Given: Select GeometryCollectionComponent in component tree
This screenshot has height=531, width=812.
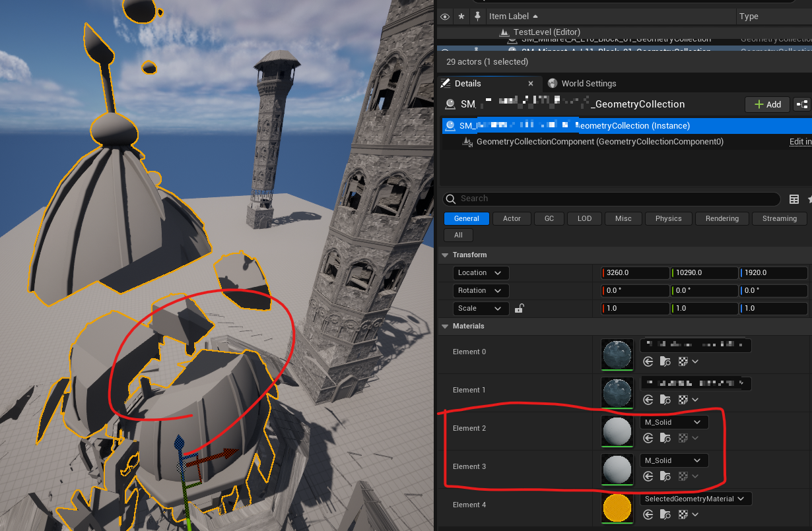Looking at the screenshot, I should 600,142.
